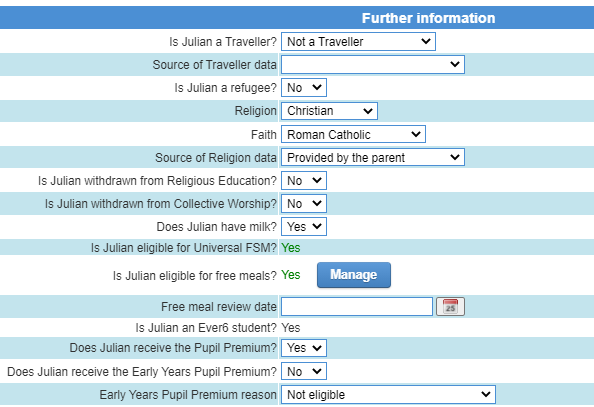This screenshot has width=594, height=407.
Task: Expand the Early Years Pupil Premium reason dropdown
Action: (388, 394)
